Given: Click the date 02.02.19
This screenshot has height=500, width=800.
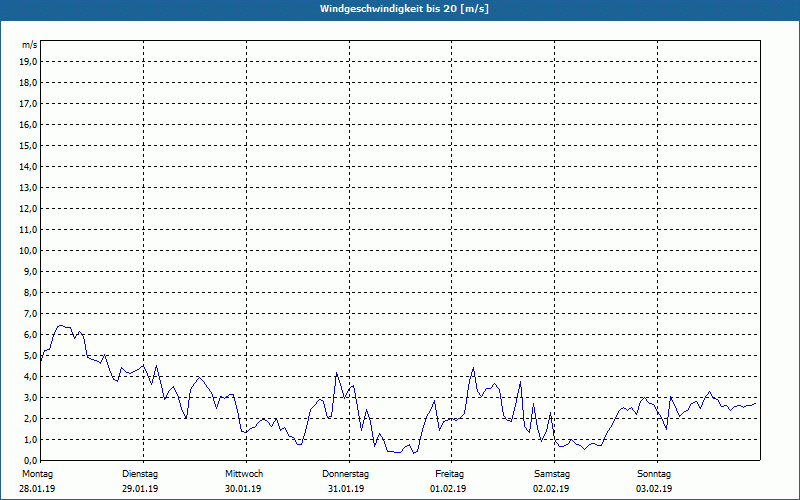Looking at the screenshot, I should pyautogui.click(x=551, y=489).
